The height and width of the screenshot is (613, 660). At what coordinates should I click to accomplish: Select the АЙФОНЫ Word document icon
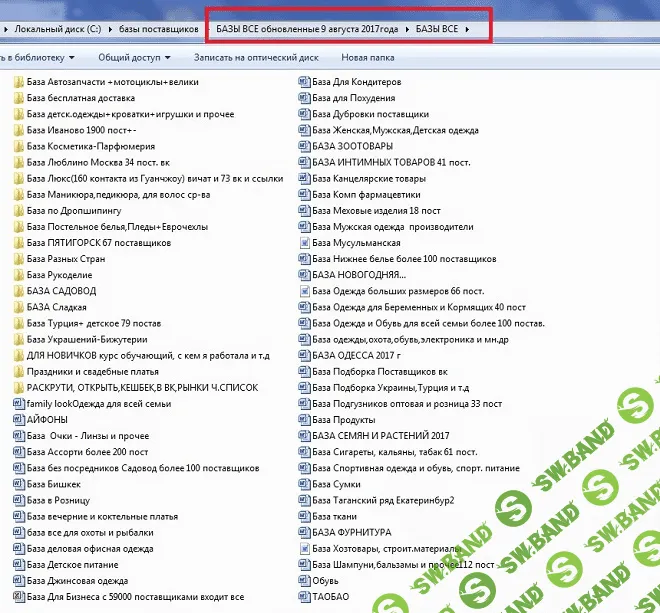[18, 419]
